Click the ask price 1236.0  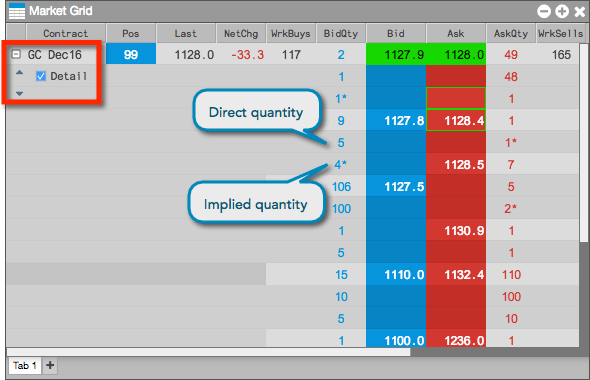pos(456,339)
